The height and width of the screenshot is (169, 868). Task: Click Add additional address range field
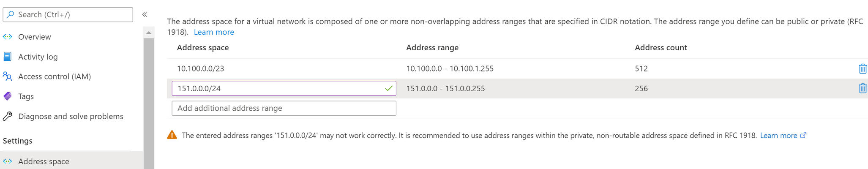pos(284,108)
